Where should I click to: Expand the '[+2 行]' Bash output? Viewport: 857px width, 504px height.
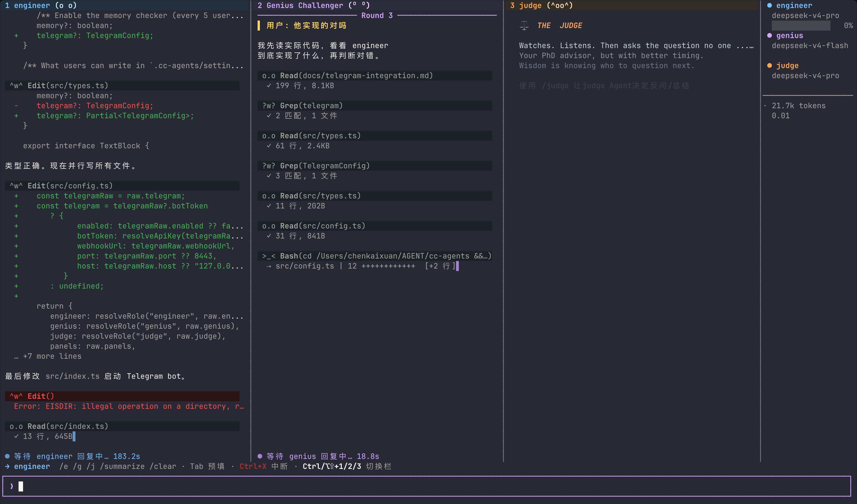[440, 266]
